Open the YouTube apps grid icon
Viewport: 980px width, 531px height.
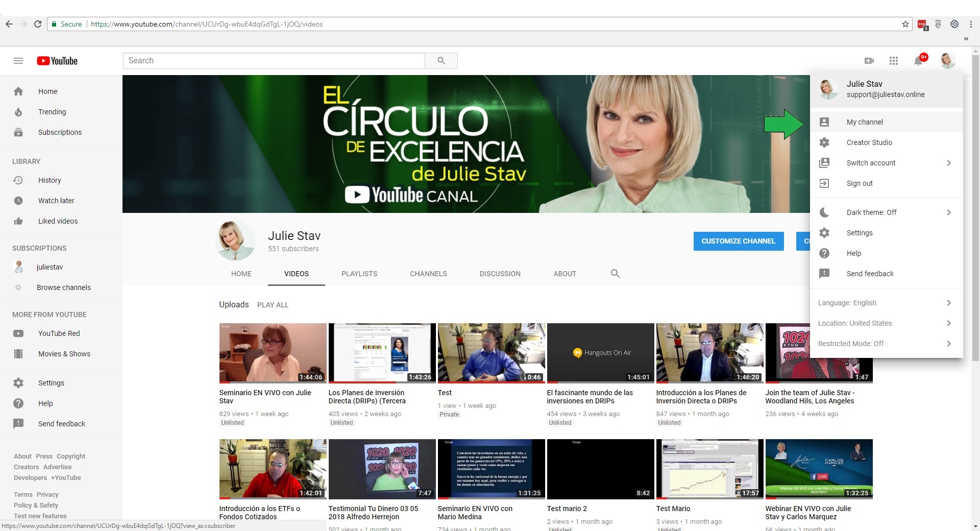coord(894,61)
